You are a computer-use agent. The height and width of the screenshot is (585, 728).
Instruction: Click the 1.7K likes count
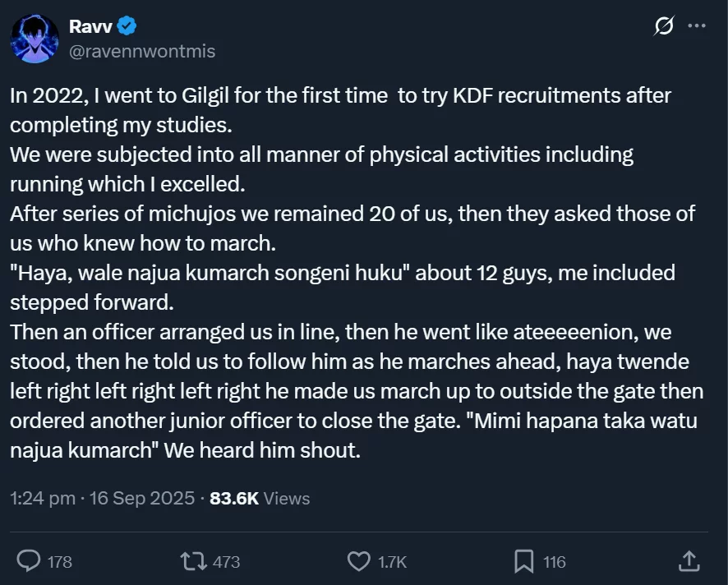(392, 562)
